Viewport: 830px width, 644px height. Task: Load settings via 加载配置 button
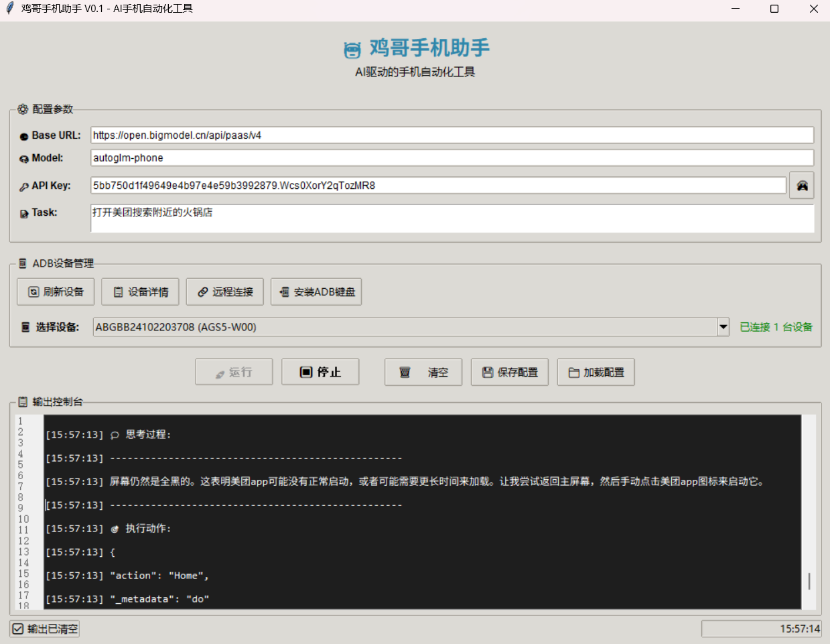click(x=596, y=372)
